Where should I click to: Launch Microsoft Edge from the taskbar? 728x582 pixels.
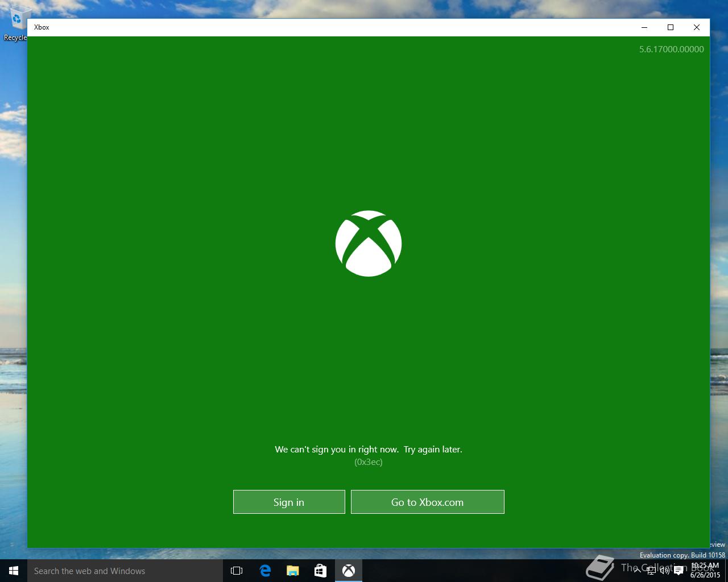pyautogui.click(x=265, y=571)
